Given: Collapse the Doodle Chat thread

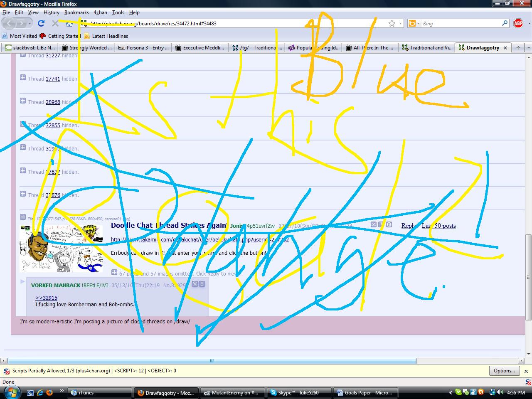Looking at the screenshot, I should [23, 217].
